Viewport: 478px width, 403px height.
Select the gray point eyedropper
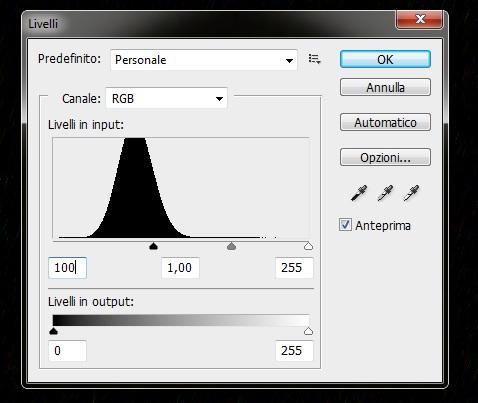click(385, 193)
